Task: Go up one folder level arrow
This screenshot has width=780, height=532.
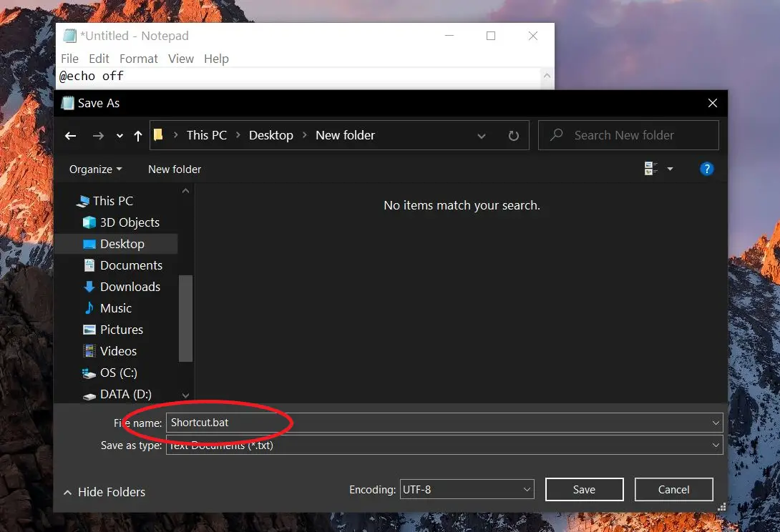Action: click(x=138, y=136)
